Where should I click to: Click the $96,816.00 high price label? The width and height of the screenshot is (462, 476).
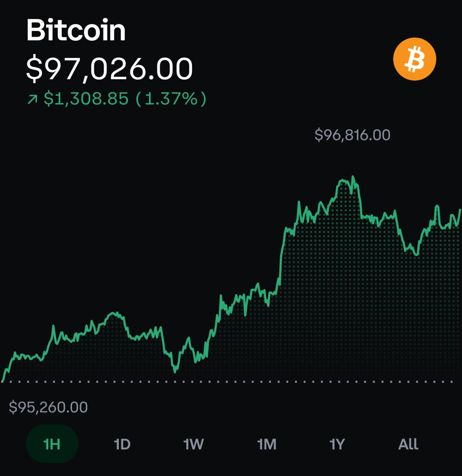(x=352, y=135)
